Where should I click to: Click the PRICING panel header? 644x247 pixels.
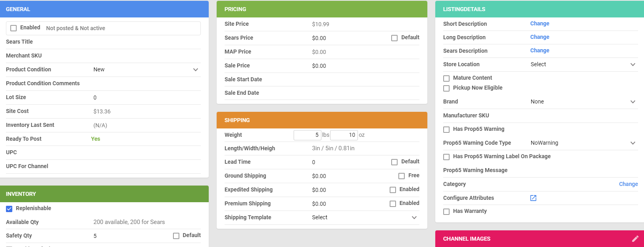click(322, 9)
